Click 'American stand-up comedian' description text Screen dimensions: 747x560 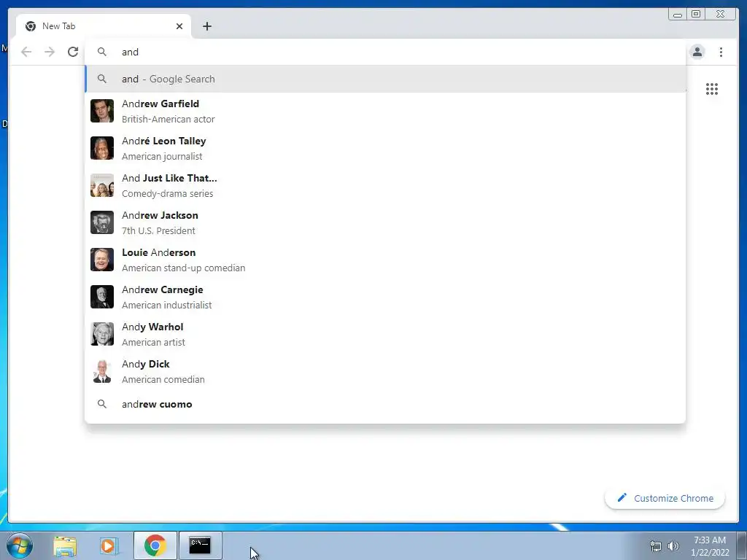183,268
